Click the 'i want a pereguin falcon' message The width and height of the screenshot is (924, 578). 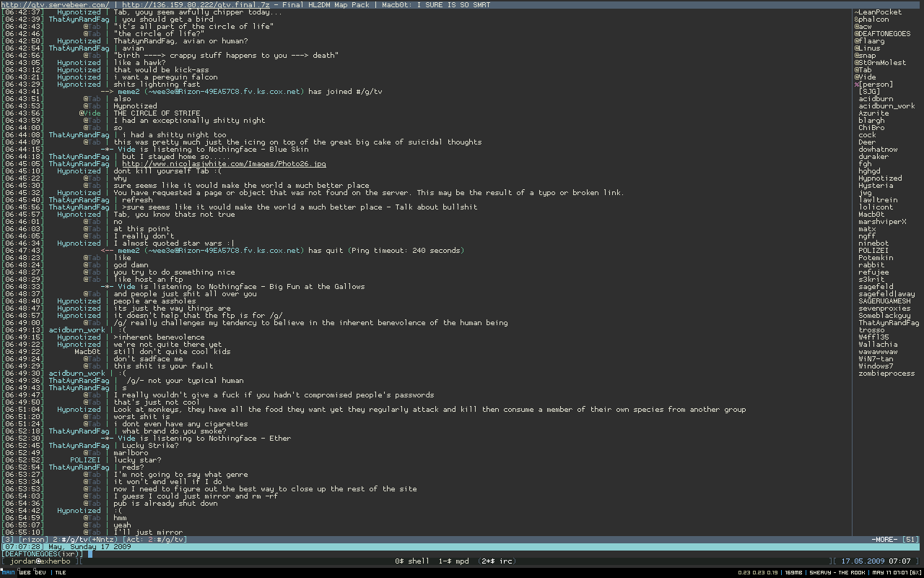pos(165,77)
